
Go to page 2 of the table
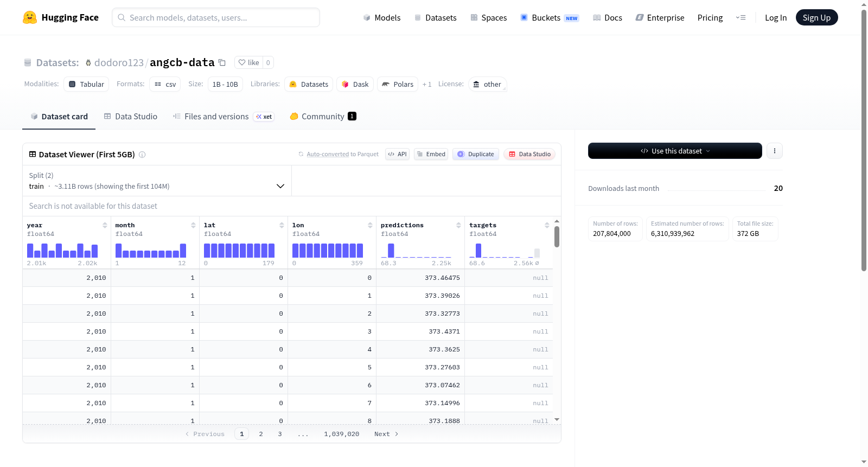[261, 434]
